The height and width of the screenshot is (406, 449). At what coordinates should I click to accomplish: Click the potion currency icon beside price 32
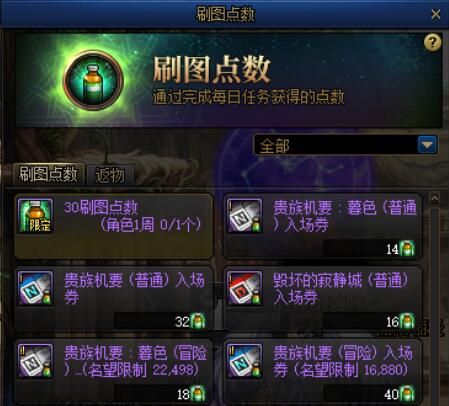(198, 321)
